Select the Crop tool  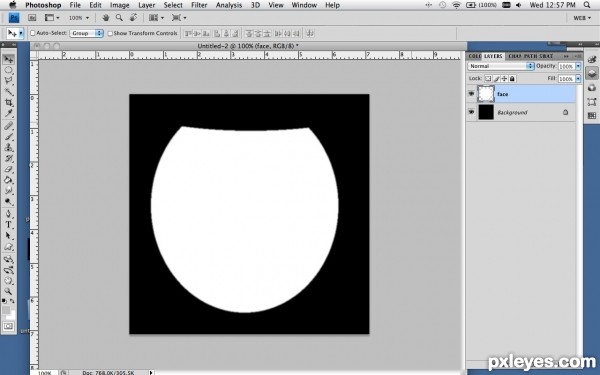pyautogui.click(x=8, y=103)
